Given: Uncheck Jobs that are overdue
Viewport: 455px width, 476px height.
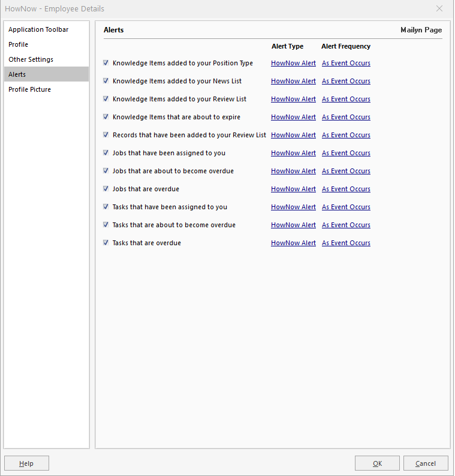Looking at the screenshot, I should 106,188.
